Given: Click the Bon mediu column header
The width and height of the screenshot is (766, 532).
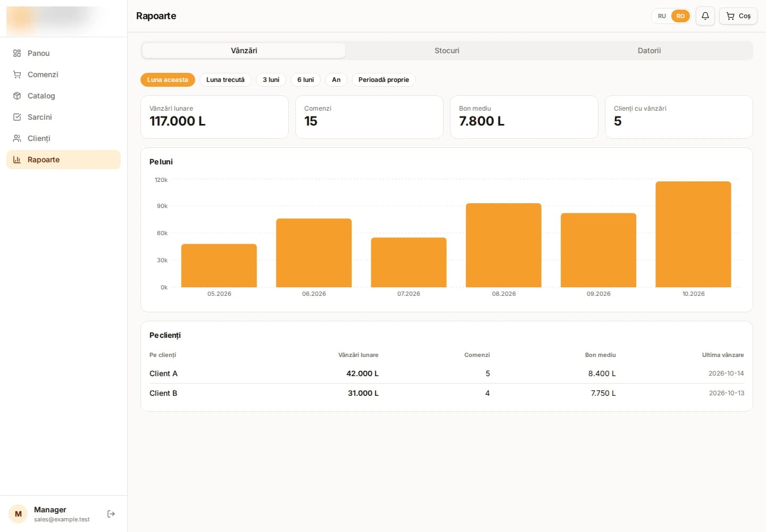Looking at the screenshot, I should click(x=601, y=355).
